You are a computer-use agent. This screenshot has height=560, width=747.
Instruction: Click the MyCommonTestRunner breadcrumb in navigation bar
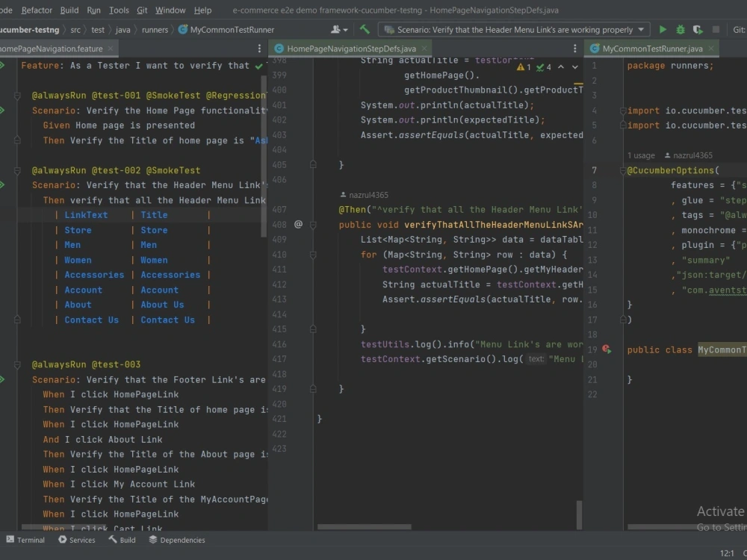pos(232,30)
